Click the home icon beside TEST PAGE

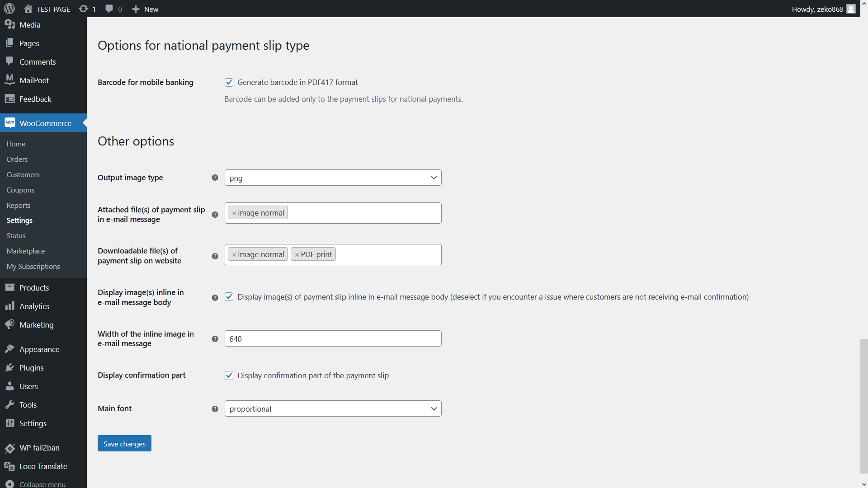(x=28, y=9)
